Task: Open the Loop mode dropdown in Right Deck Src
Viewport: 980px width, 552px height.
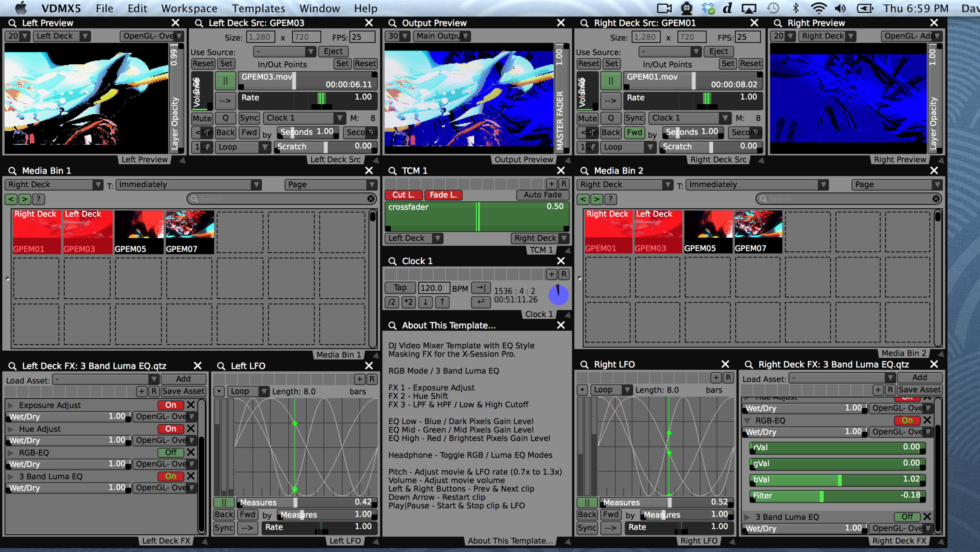Action: 628,147
